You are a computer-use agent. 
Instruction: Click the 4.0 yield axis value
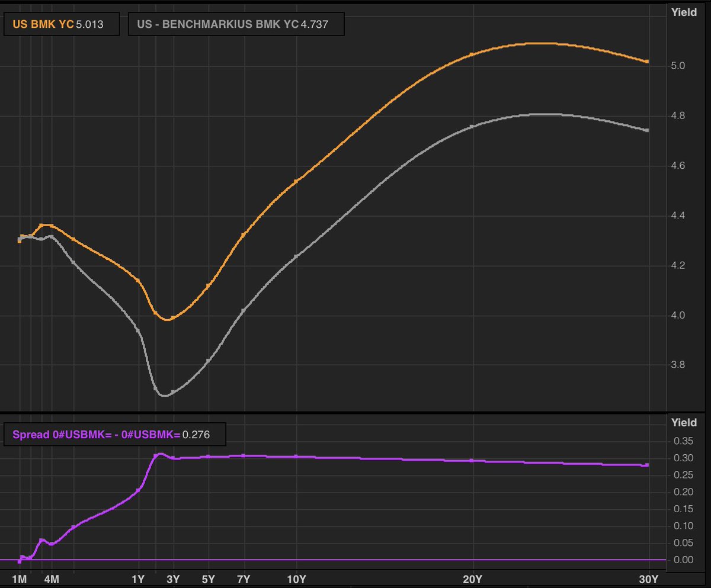click(678, 315)
